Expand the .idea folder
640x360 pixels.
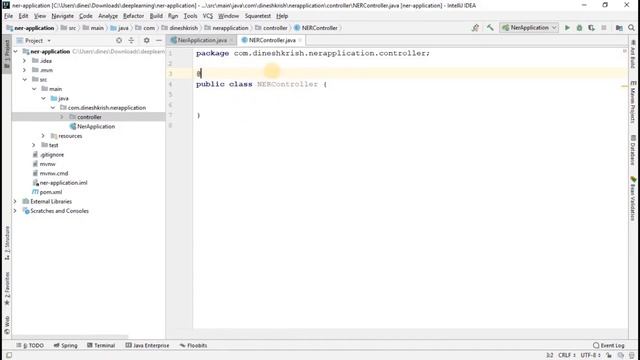(24, 61)
